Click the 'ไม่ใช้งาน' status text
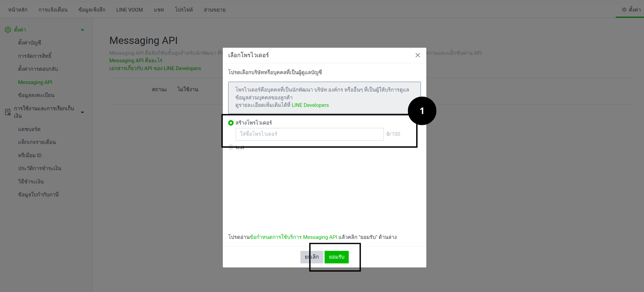644x292 pixels. pos(188,90)
